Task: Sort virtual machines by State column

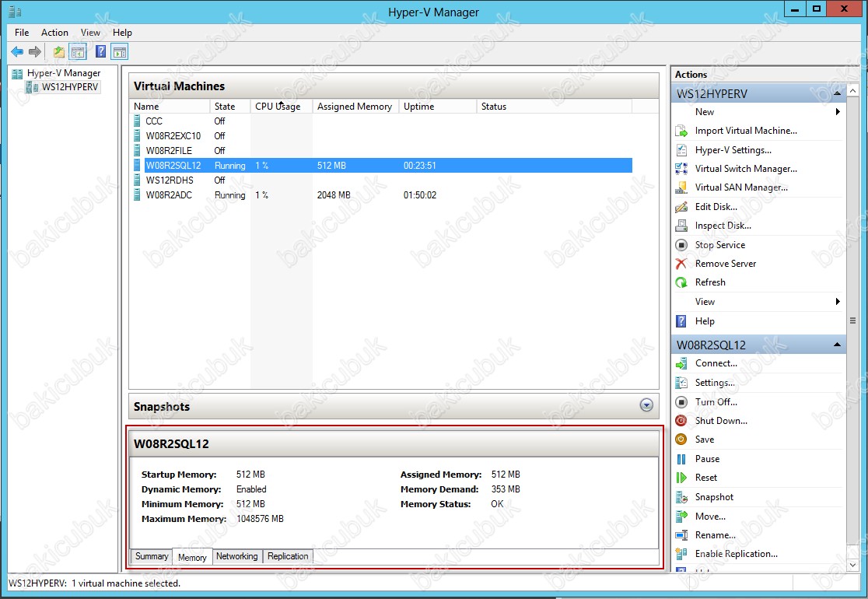Action: pyautogui.click(x=230, y=107)
